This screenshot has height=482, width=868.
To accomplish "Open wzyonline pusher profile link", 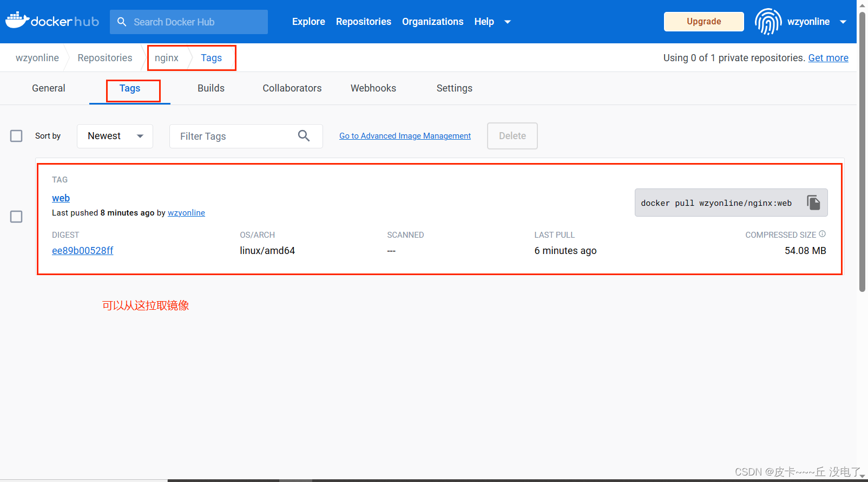I will pyautogui.click(x=186, y=213).
